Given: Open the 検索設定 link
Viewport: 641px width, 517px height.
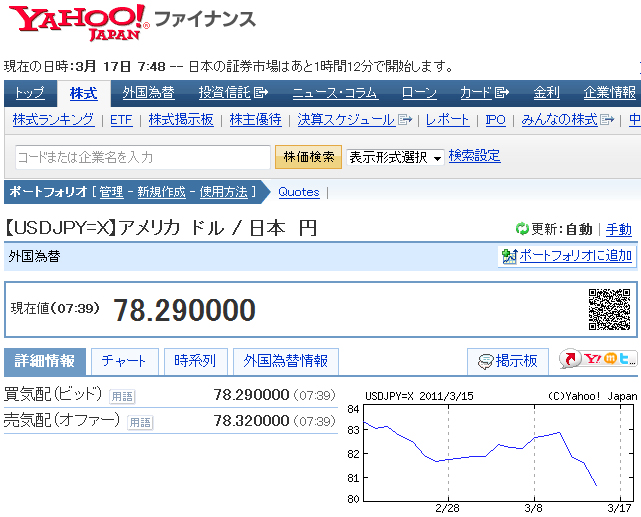Looking at the screenshot, I should (x=474, y=156).
